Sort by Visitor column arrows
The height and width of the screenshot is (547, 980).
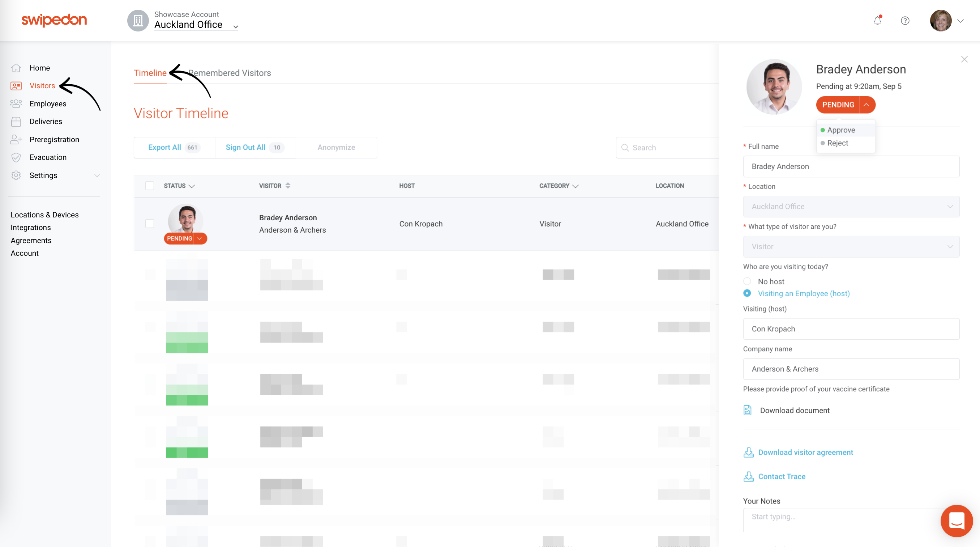point(288,185)
